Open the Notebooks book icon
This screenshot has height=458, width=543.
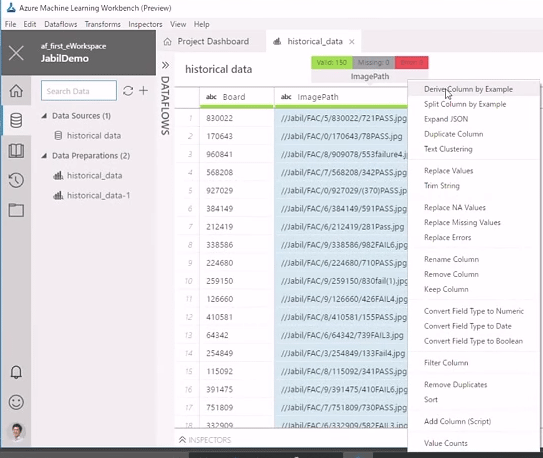coord(16,151)
